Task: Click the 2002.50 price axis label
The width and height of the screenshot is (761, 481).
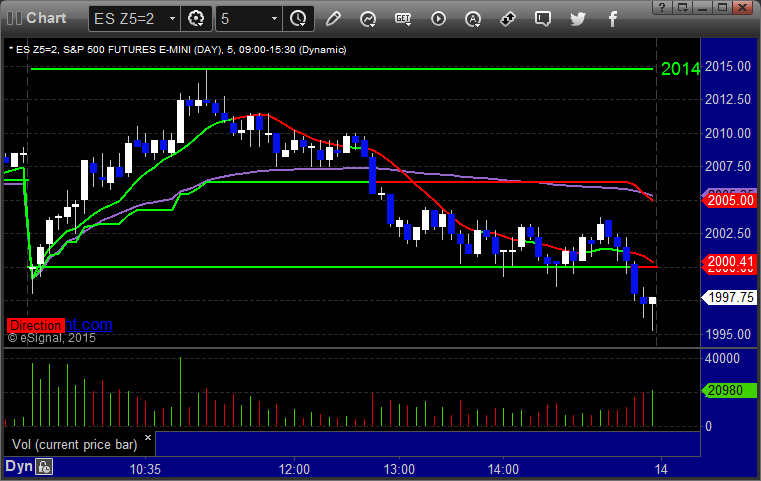Action: 728,233
